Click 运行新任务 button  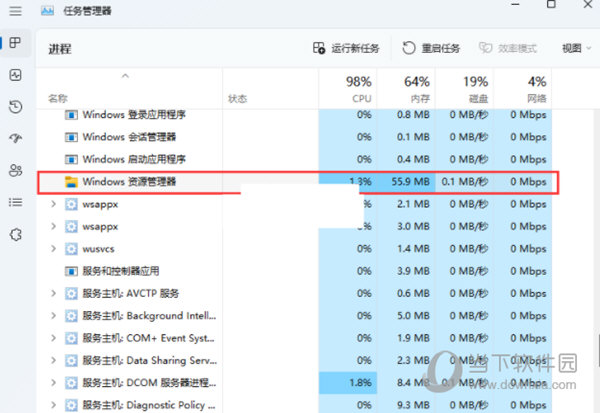(346, 48)
